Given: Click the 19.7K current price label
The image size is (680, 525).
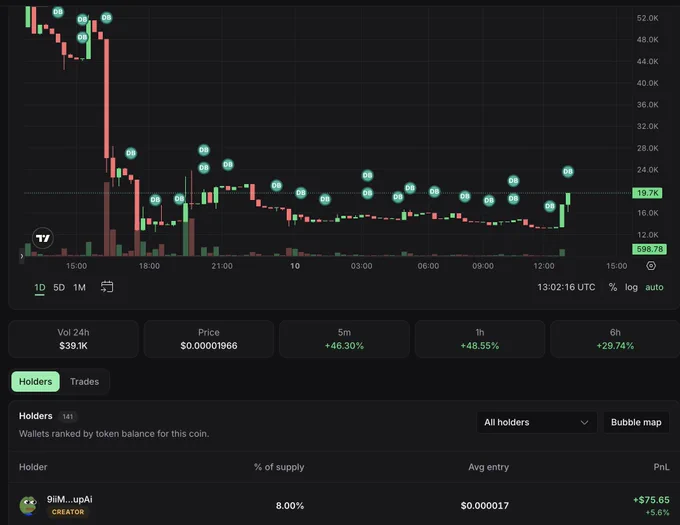Looking at the screenshot, I should point(647,193).
